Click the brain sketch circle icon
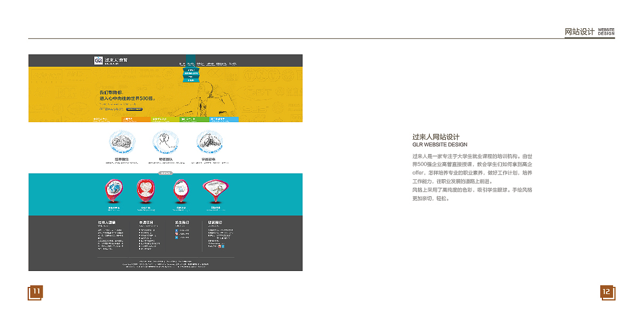Viewport: 644px width, 327px height. pyautogui.click(x=122, y=142)
